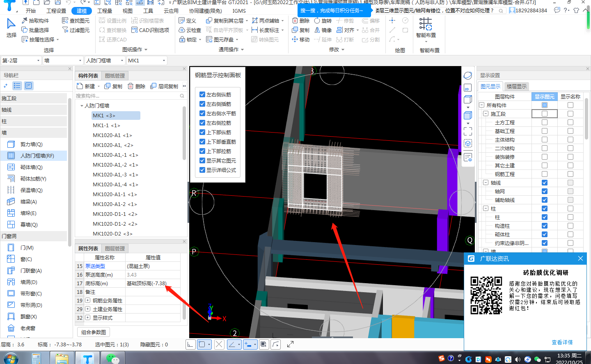Expand the 钢筋业务属性 property group
Image resolution: width=591 pixels, height=364 pixels.
(x=88, y=301)
